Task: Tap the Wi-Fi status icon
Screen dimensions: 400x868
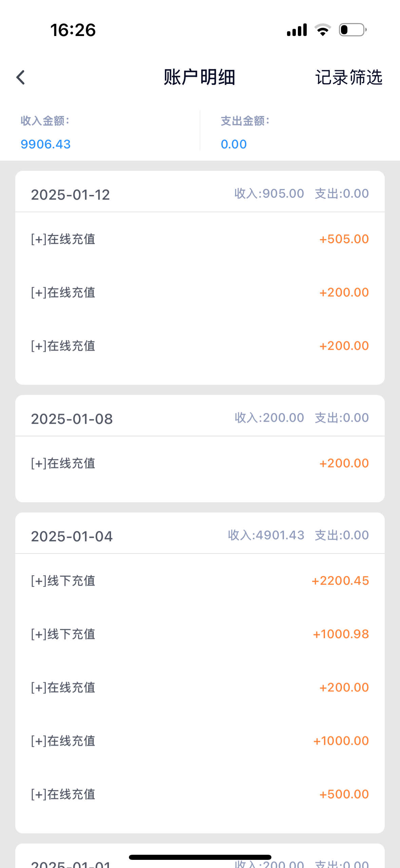Action: [x=323, y=30]
